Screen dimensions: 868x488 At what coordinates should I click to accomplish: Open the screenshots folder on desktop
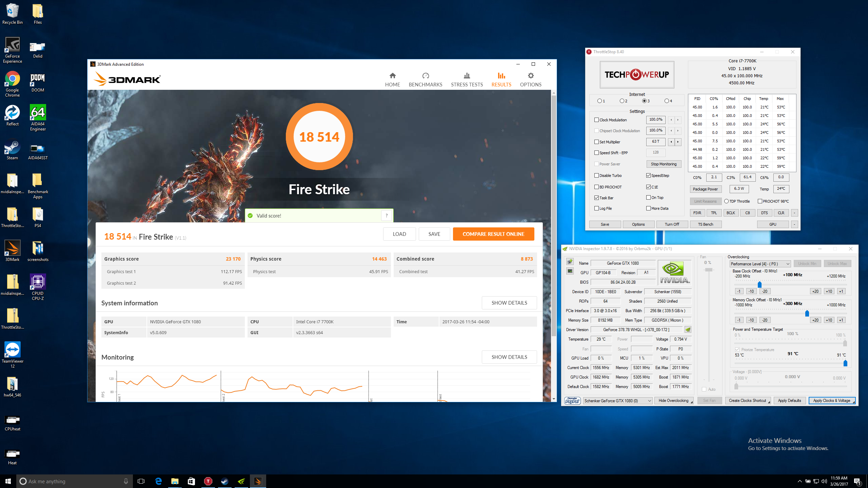tap(38, 251)
